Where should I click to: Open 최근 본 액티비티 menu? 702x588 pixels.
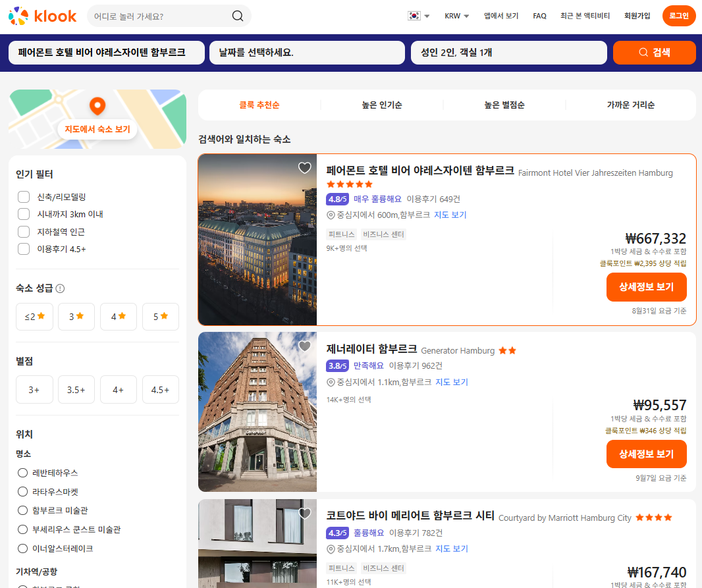click(x=585, y=16)
